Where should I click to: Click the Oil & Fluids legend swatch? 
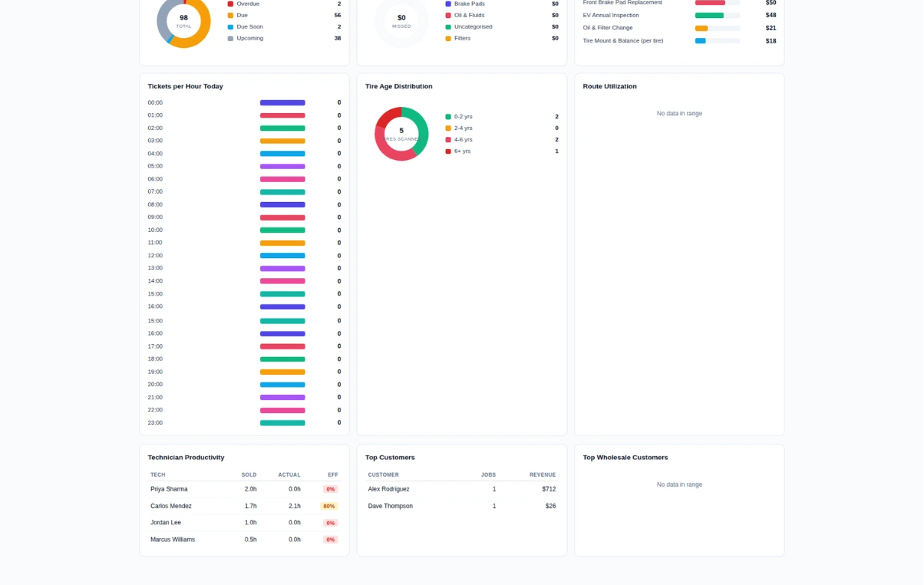pos(448,15)
